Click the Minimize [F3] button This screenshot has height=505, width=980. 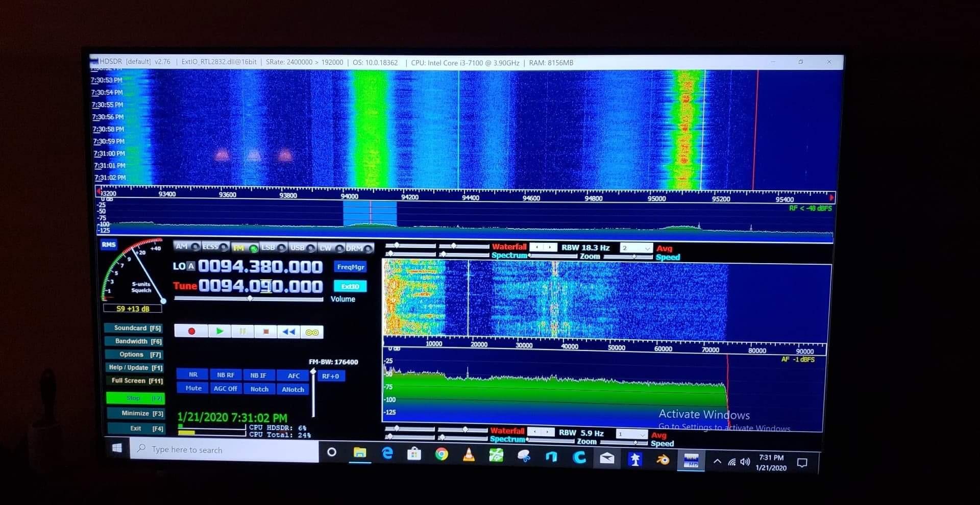click(x=136, y=413)
